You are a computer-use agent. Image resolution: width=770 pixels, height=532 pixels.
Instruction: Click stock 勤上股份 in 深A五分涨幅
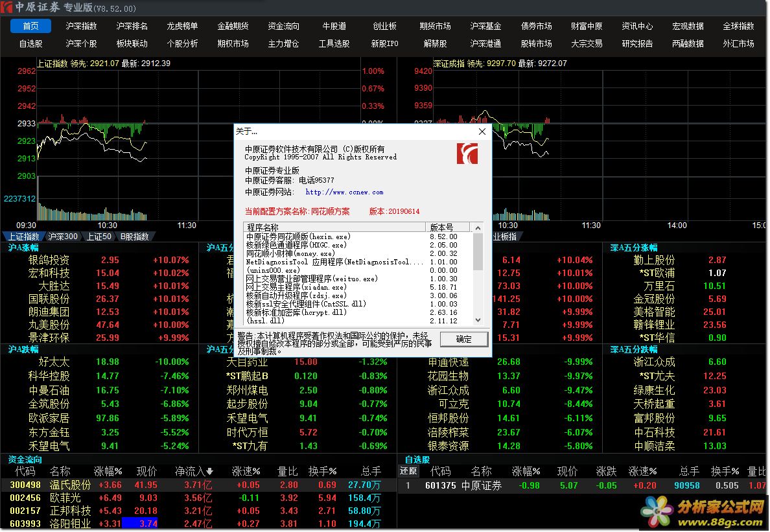point(654,260)
